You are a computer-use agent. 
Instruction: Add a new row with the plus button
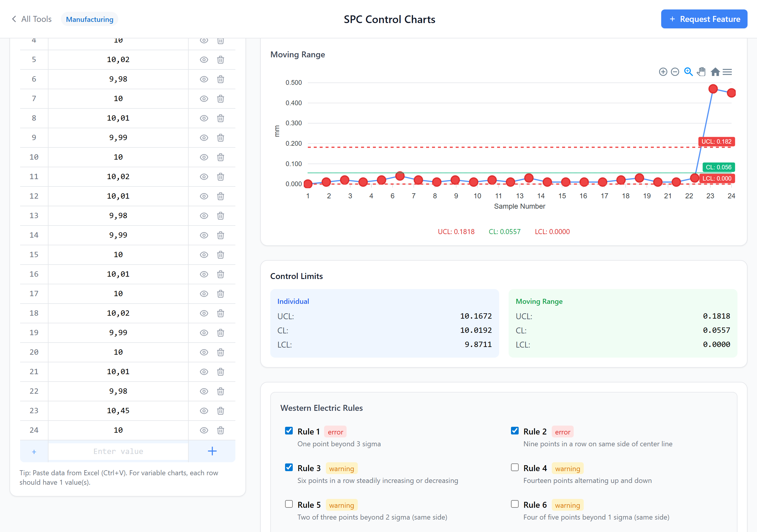212,451
